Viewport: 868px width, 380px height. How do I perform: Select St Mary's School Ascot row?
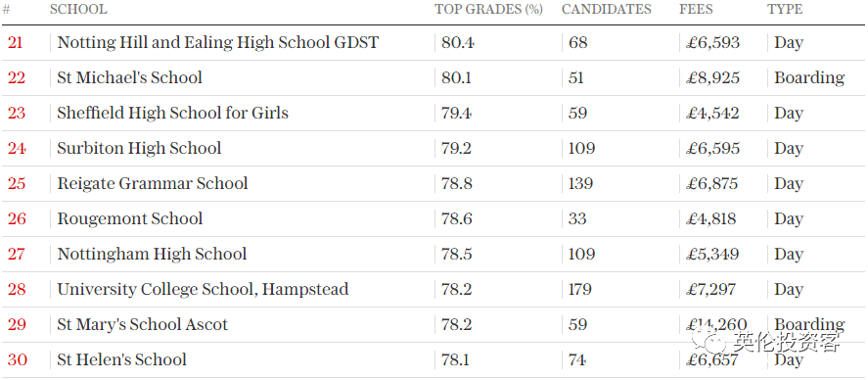pyautogui.click(x=434, y=324)
